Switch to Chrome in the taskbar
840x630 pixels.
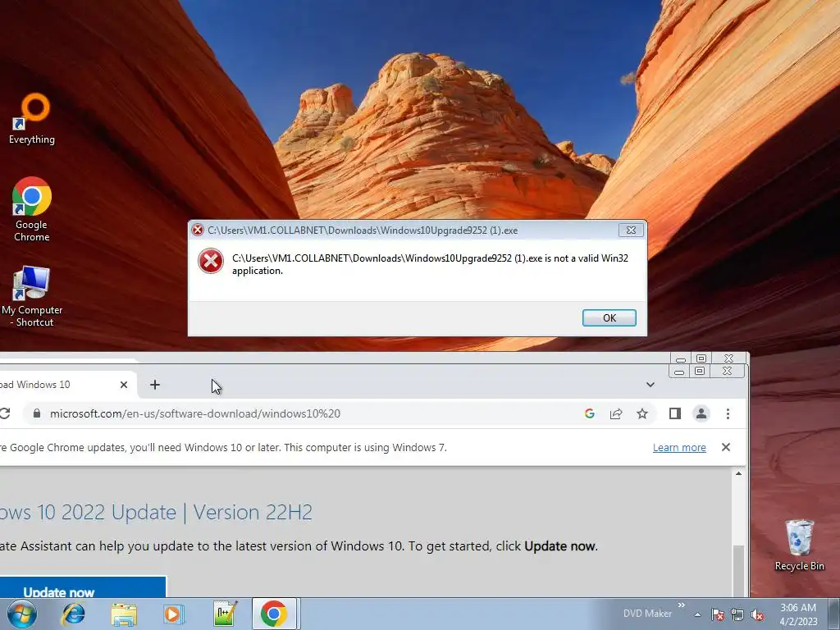coord(274,614)
